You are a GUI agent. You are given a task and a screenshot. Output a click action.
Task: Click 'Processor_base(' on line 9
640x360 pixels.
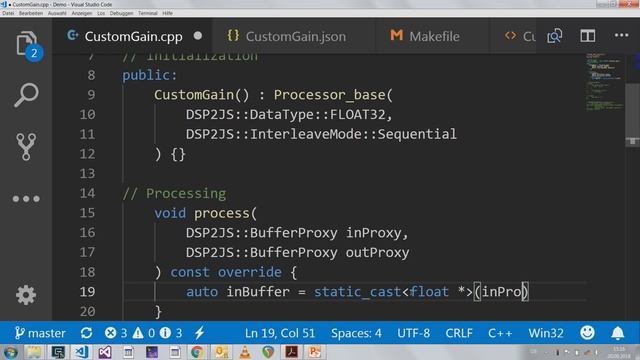333,95
